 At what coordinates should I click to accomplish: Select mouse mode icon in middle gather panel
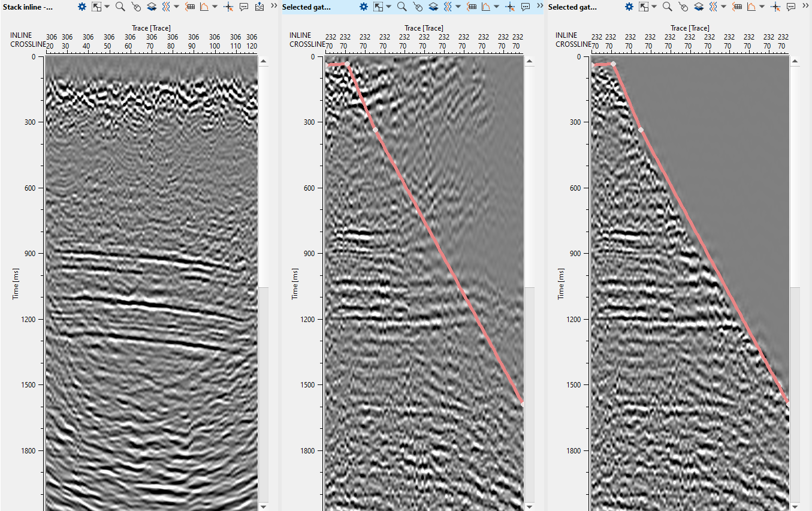pos(418,7)
